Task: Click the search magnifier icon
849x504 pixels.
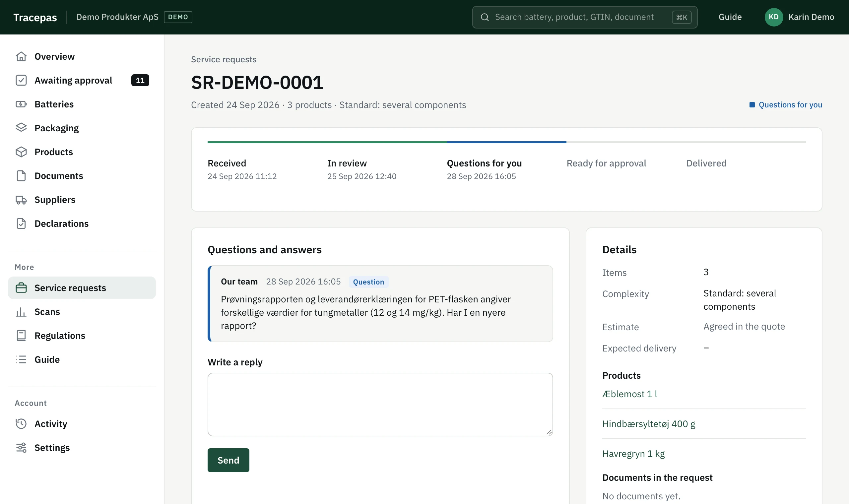Action: (x=485, y=17)
